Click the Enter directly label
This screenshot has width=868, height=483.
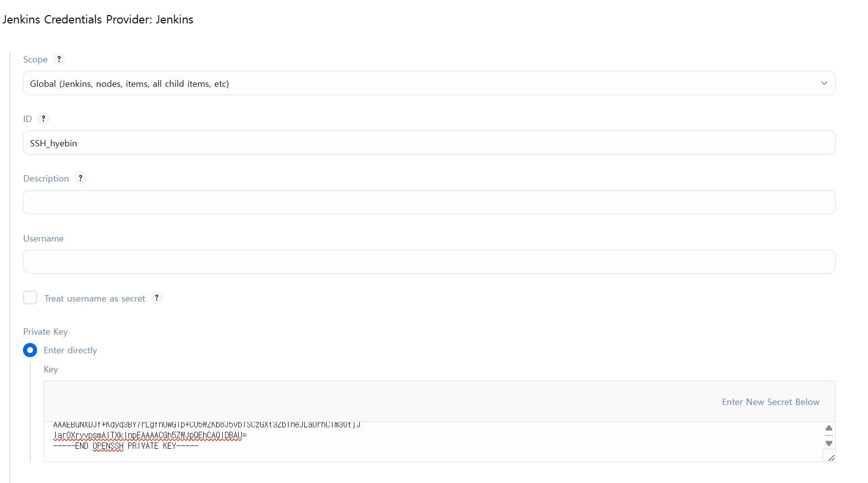point(70,350)
